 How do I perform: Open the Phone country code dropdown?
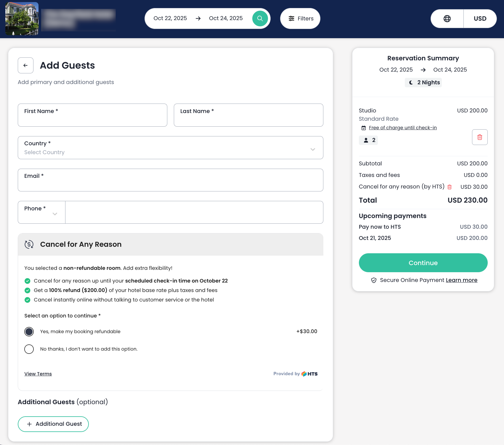41,212
